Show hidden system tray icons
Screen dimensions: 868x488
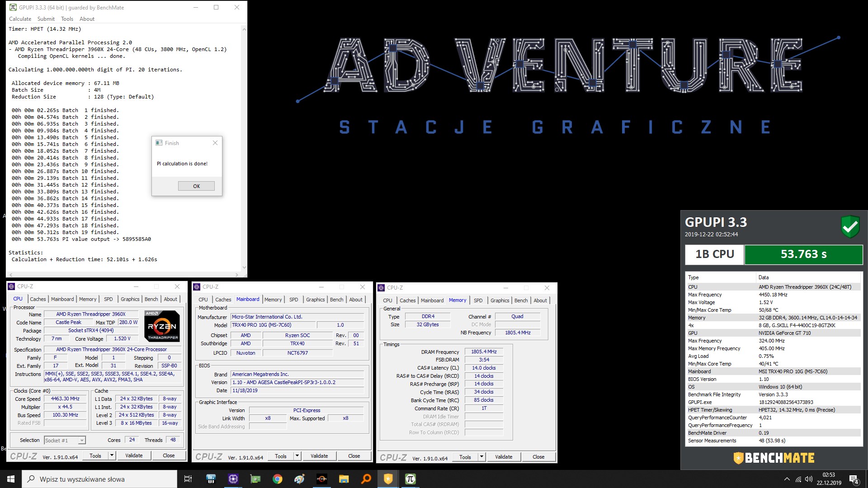click(787, 479)
